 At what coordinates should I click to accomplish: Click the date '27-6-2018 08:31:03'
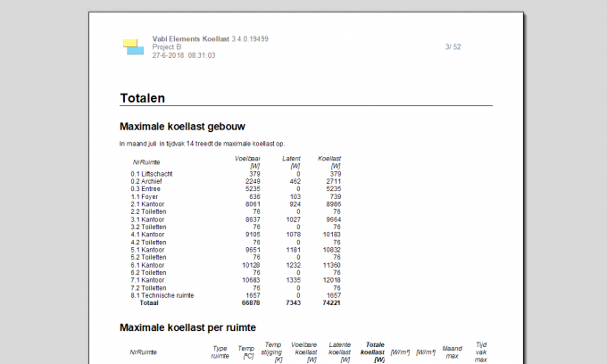point(184,55)
